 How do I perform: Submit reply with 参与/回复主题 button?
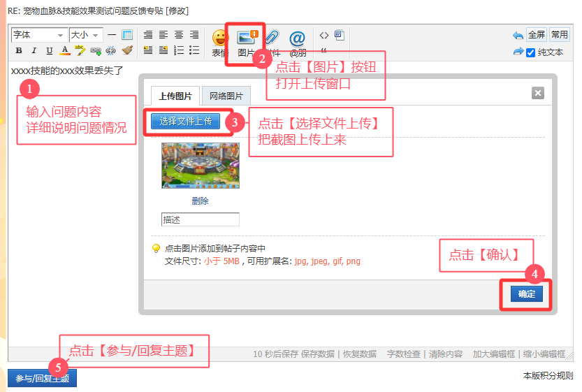[x=43, y=378]
